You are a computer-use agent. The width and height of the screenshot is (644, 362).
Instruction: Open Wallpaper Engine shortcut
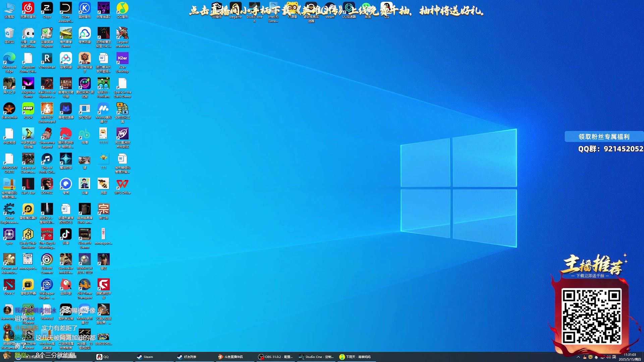[47, 289]
